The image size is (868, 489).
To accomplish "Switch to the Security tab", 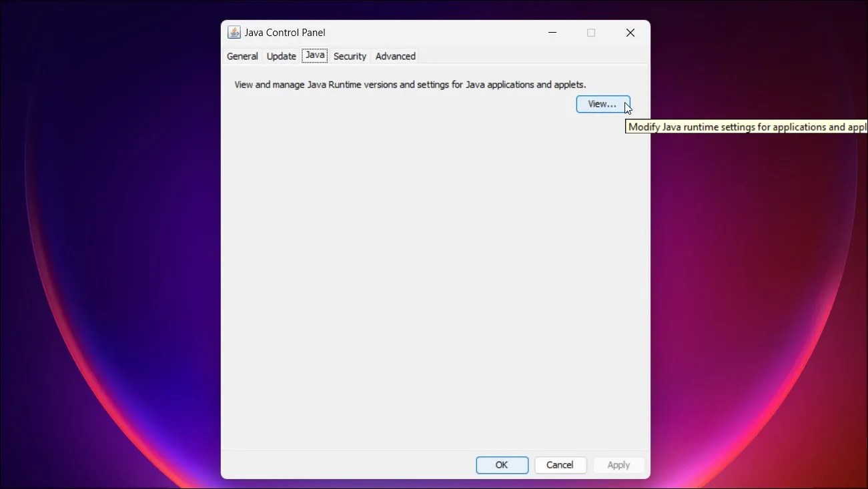I will coord(350,56).
